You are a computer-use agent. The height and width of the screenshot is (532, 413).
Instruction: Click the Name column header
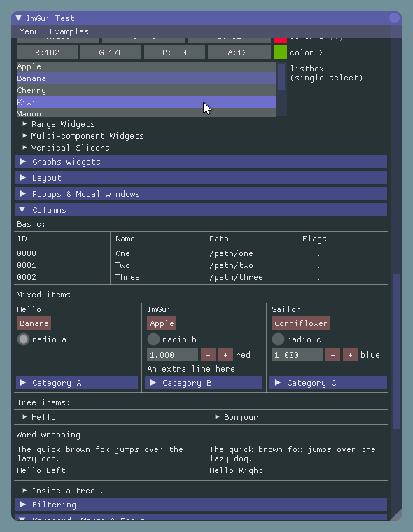coord(125,239)
